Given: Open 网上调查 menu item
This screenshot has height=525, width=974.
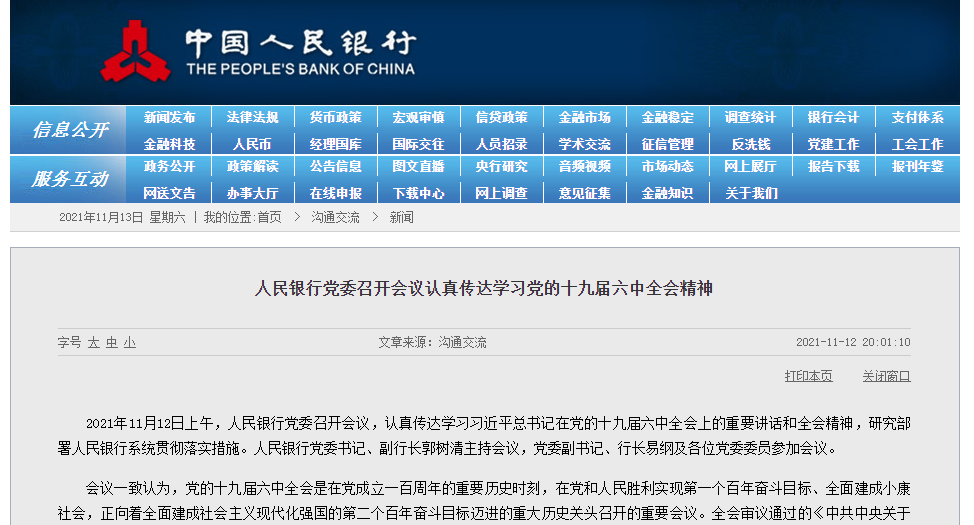Looking at the screenshot, I should coord(501,193).
